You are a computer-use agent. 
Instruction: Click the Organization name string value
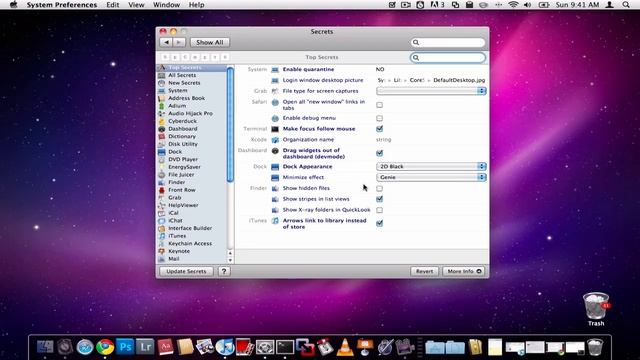click(x=384, y=140)
